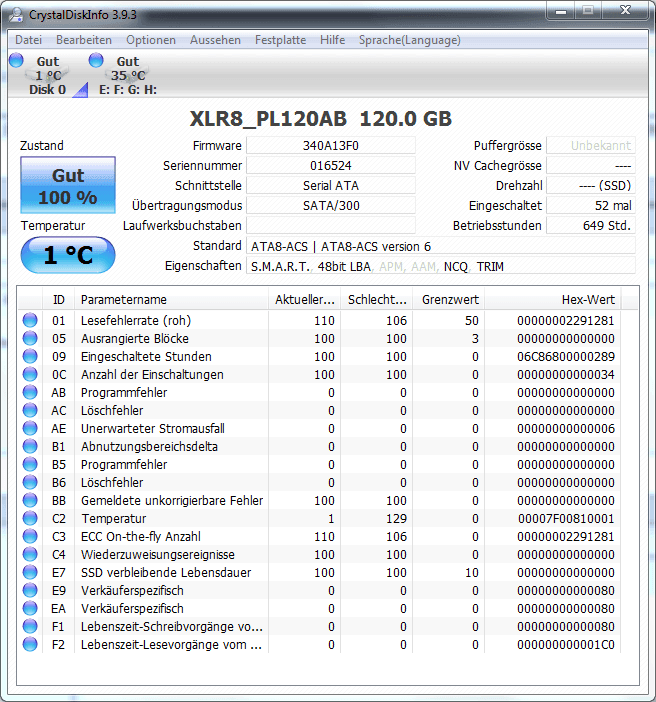
Task: Click the Übertragungsmodus field SATA/300
Action: tap(330, 205)
